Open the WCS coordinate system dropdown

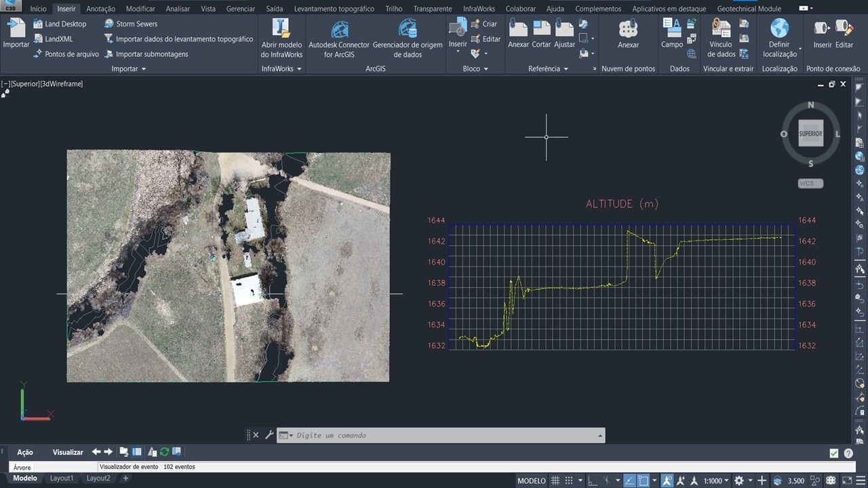point(810,184)
